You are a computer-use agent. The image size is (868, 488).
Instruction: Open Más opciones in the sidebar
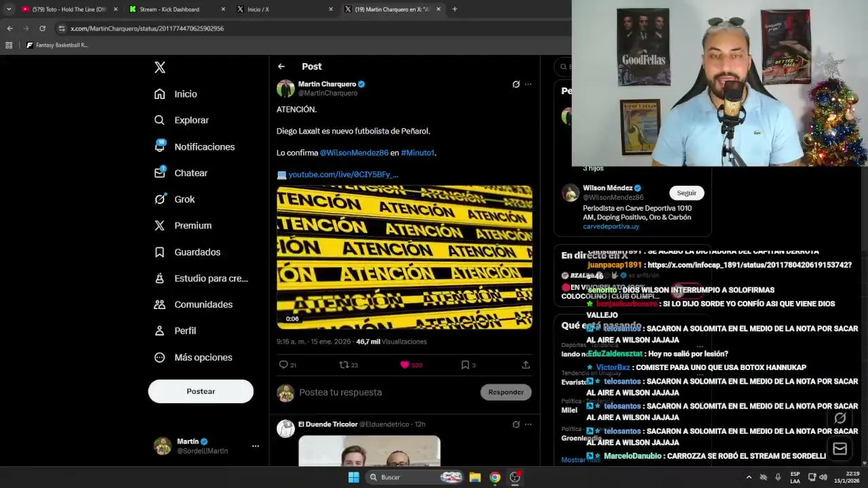(x=194, y=357)
